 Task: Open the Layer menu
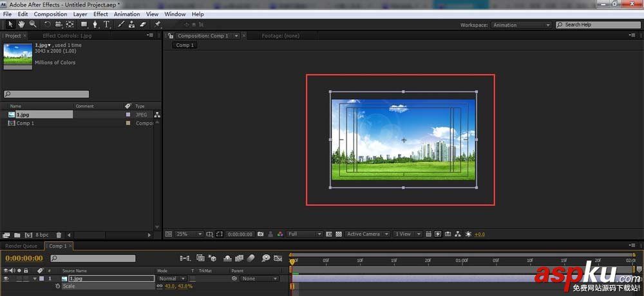click(80, 14)
